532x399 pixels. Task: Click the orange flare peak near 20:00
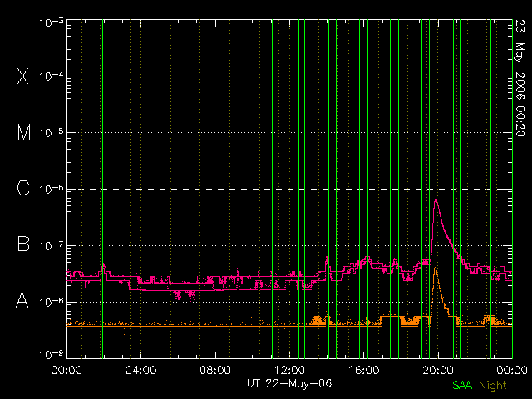(435, 268)
